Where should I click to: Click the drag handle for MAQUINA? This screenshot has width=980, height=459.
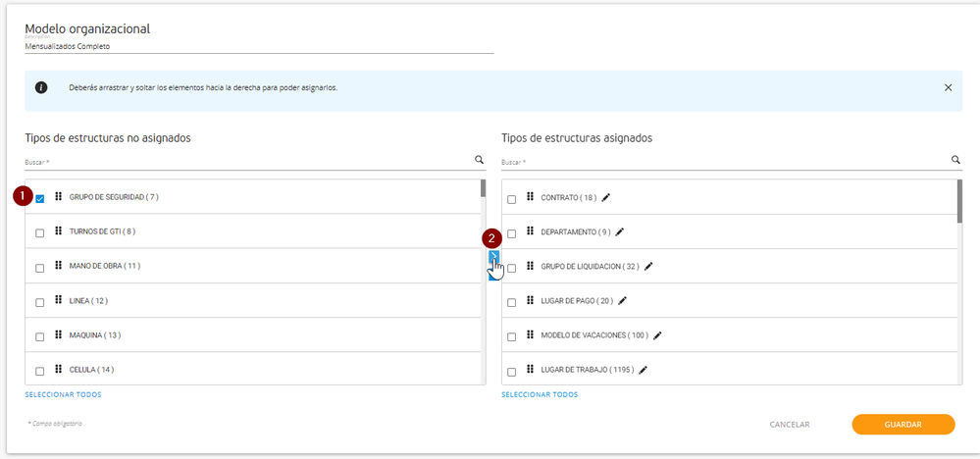click(x=59, y=334)
